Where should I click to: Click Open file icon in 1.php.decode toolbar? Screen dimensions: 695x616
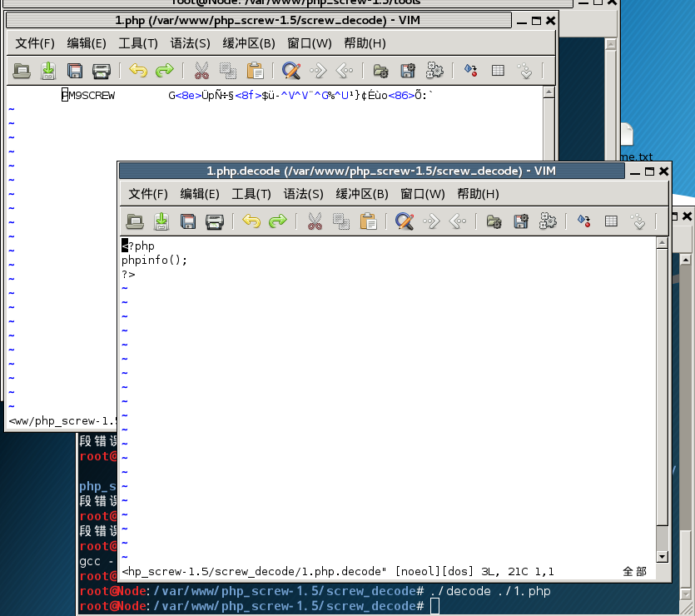click(135, 221)
